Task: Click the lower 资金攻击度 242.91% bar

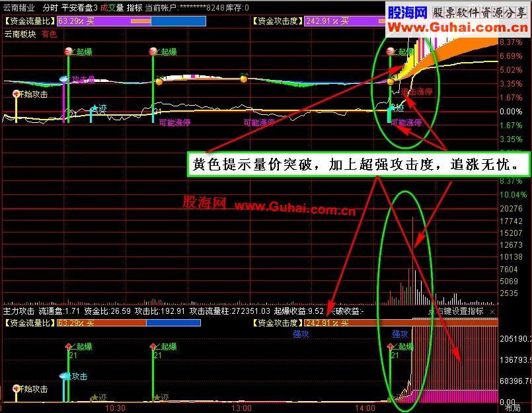Action: pos(401,322)
